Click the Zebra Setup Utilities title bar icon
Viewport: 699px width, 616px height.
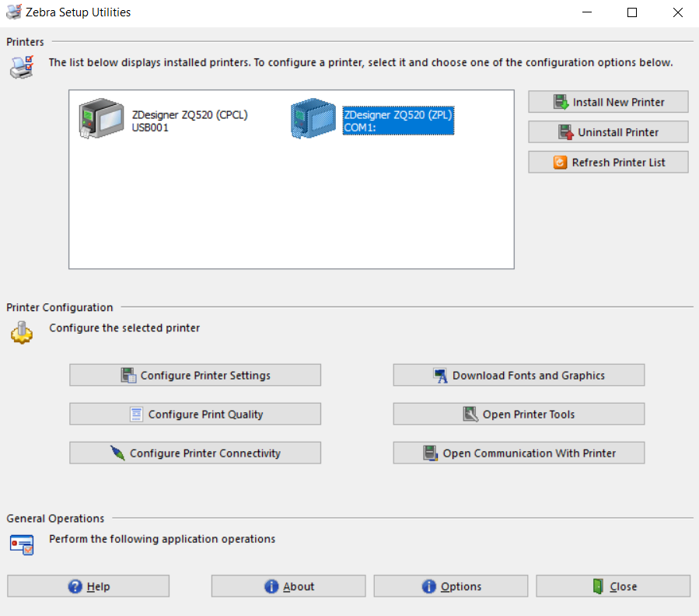[x=12, y=12]
